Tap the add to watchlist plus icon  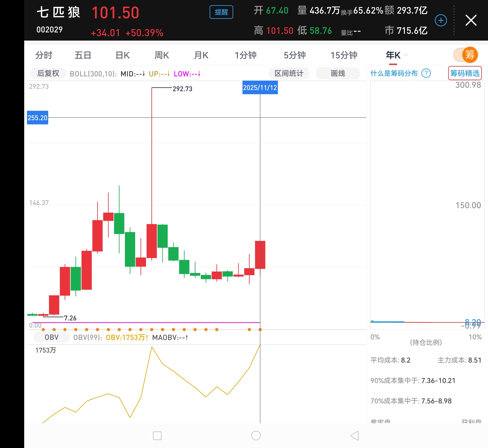pyautogui.click(x=441, y=20)
